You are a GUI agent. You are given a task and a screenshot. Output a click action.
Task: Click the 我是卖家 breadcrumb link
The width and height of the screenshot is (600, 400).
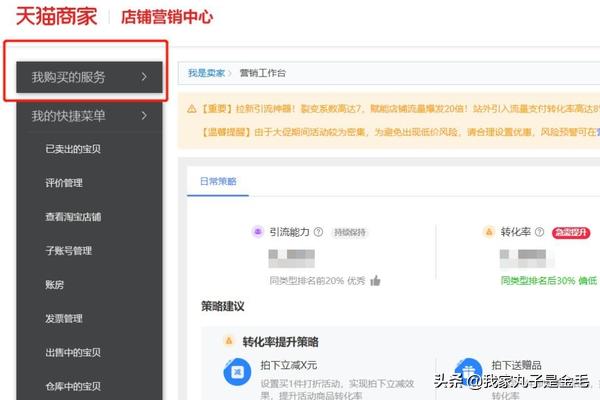click(205, 73)
